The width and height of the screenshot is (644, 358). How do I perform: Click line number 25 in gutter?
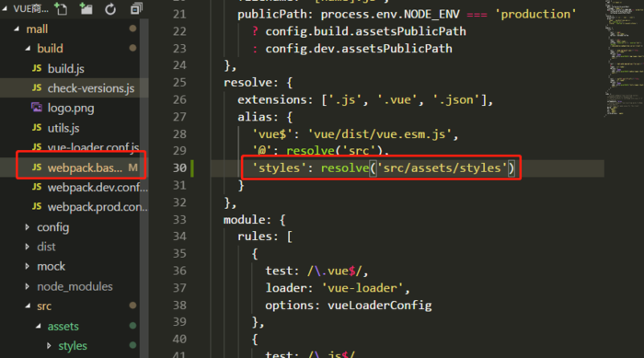click(x=179, y=83)
